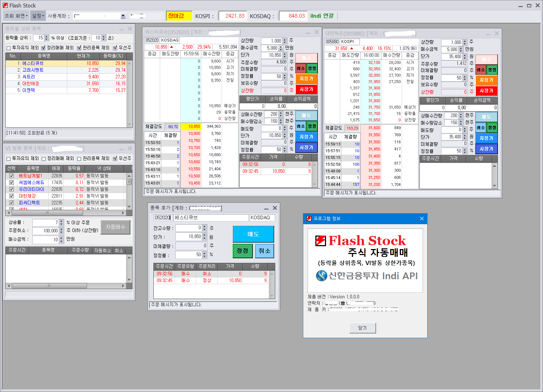Screen dimensions: 543x392
Task: Click the green 정정 button in 종목 호가 window
Action: click(243, 251)
